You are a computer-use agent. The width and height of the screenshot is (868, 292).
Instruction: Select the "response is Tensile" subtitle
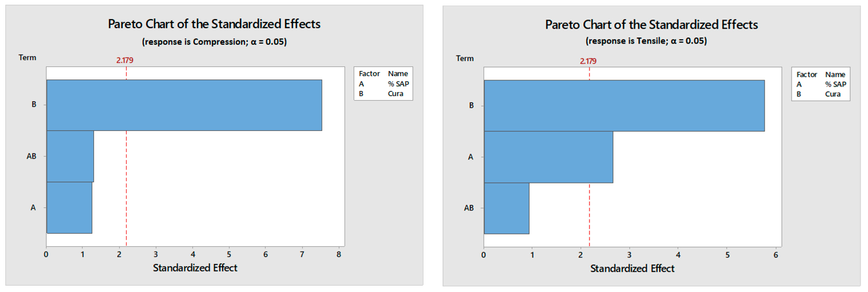(x=646, y=41)
